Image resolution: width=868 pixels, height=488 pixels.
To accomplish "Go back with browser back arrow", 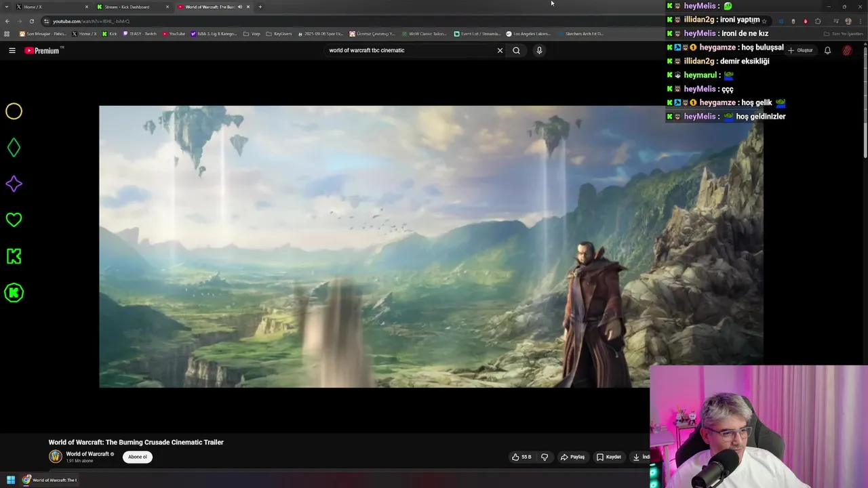I will tap(7, 21).
